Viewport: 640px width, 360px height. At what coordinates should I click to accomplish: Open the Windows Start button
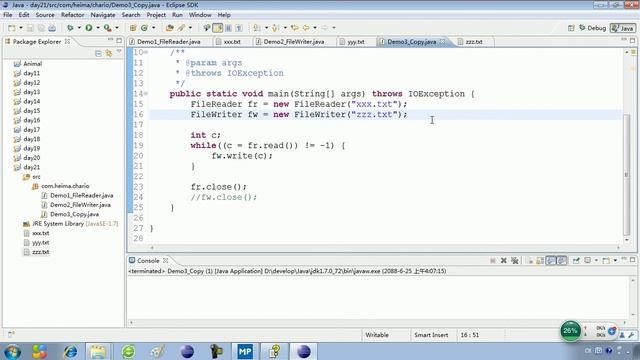(x=12, y=351)
